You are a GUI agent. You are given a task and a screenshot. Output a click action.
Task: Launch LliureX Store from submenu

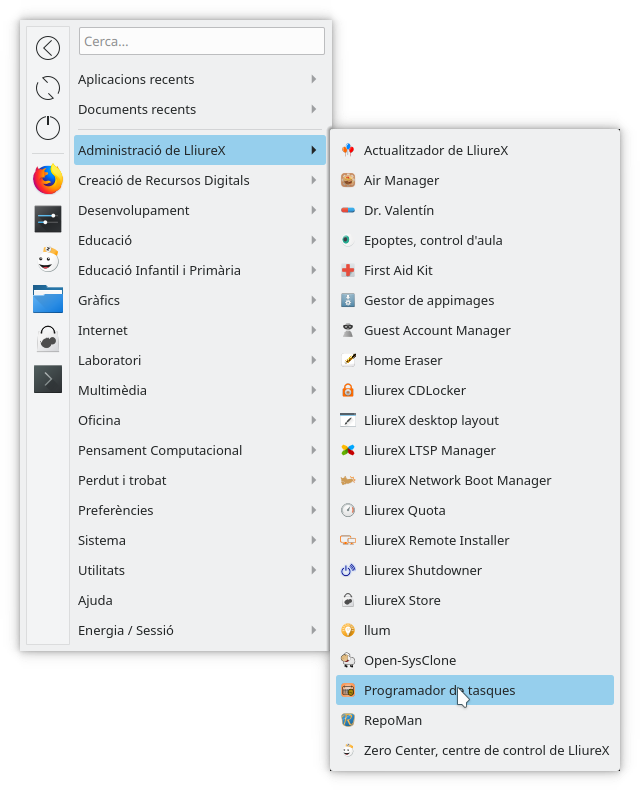(475, 600)
